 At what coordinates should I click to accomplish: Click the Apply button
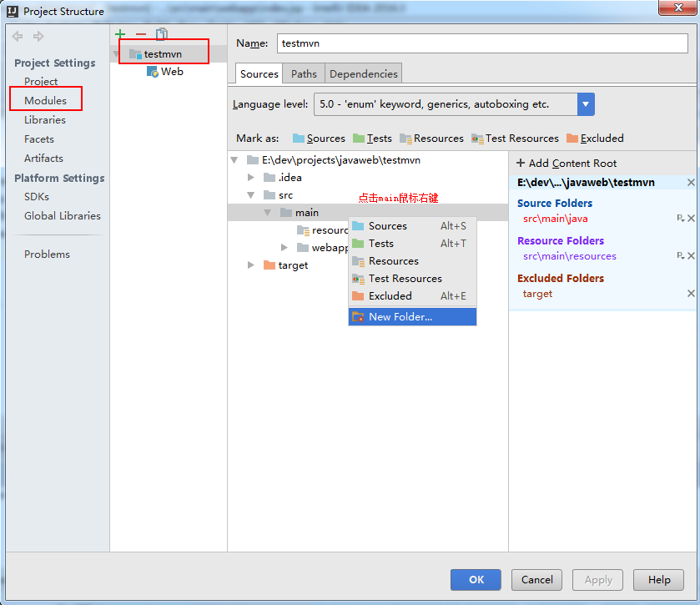pyautogui.click(x=597, y=580)
